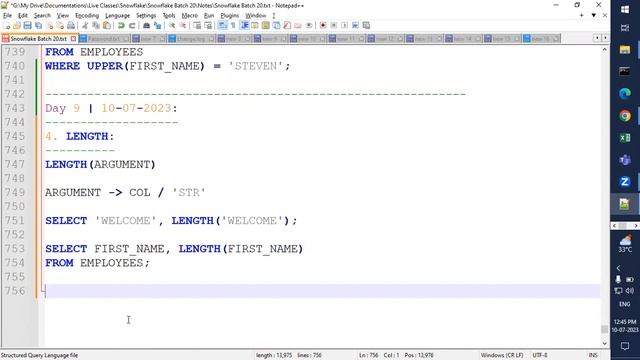Click the editor vertical scrollbar thumb

pyautogui.click(x=604, y=329)
